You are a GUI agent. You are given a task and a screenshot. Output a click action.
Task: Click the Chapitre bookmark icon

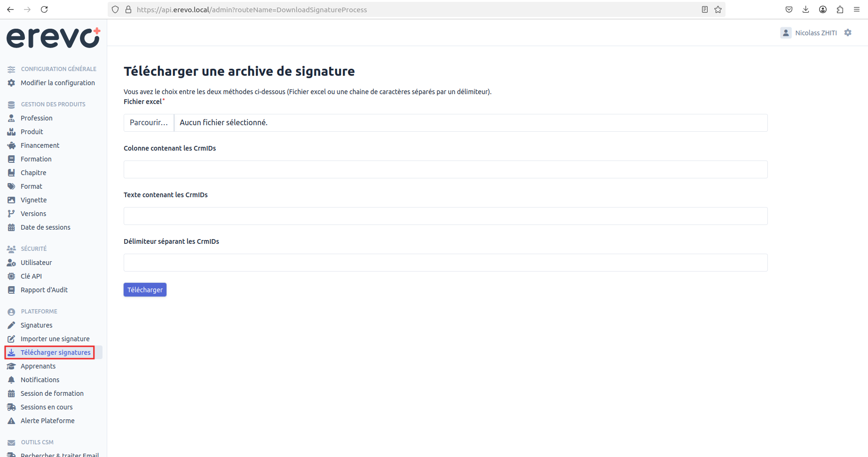tap(11, 173)
